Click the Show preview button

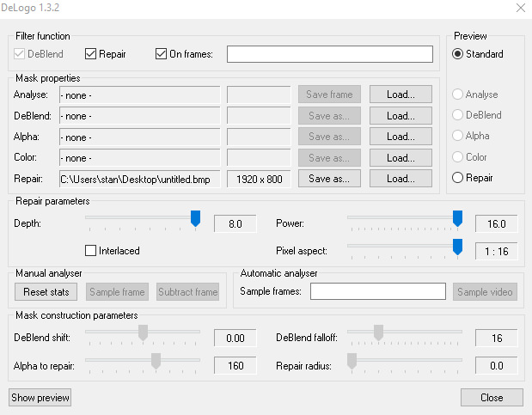(x=40, y=397)
